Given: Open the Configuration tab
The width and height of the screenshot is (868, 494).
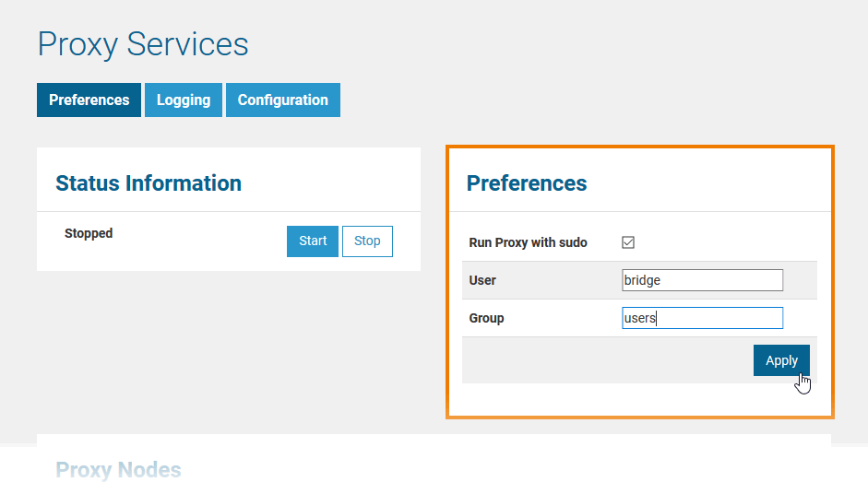Looking at the screenshot, I should (x=282, y=100).
